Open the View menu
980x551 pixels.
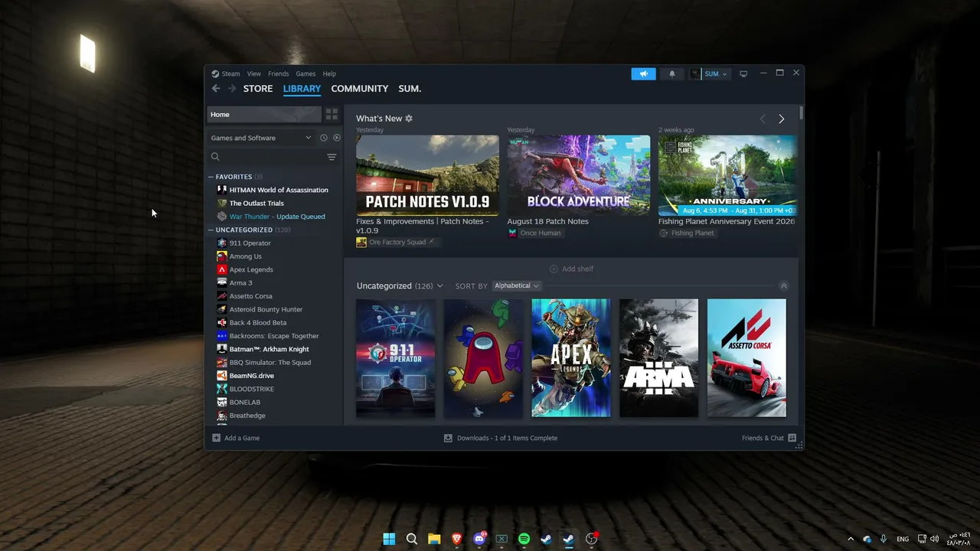click(254, 73)
